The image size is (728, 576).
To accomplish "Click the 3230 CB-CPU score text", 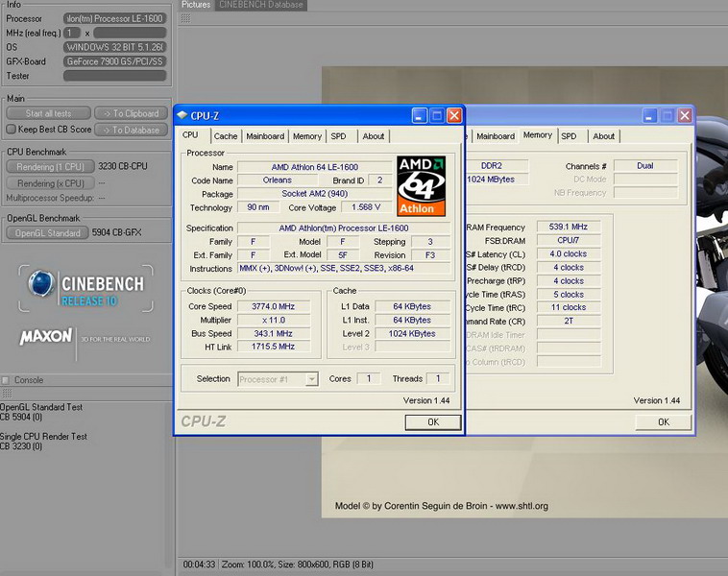I will [123, 166].
